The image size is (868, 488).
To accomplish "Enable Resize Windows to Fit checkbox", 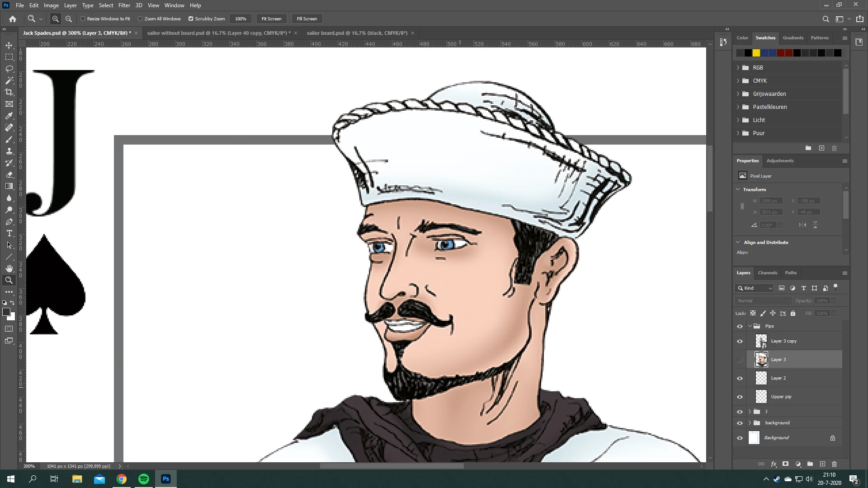I will 83,19.
